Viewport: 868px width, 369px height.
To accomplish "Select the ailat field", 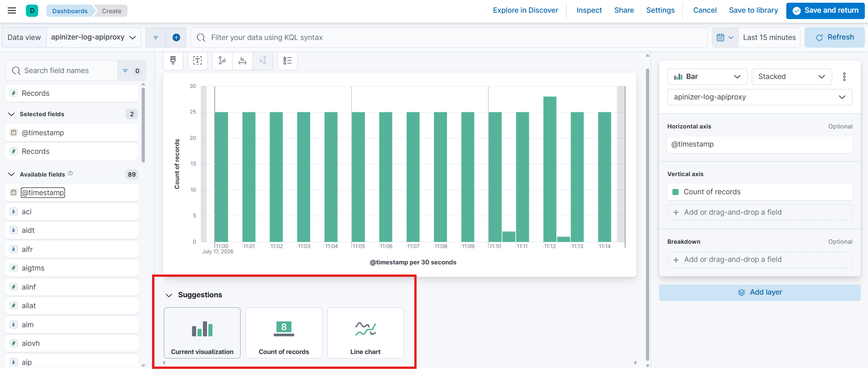I will point(72,306).
